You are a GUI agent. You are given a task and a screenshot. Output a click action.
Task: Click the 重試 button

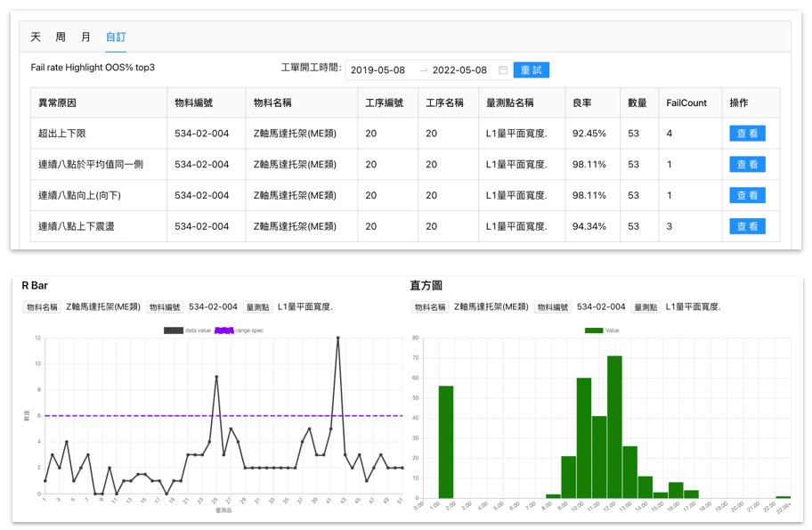point(531,69)
